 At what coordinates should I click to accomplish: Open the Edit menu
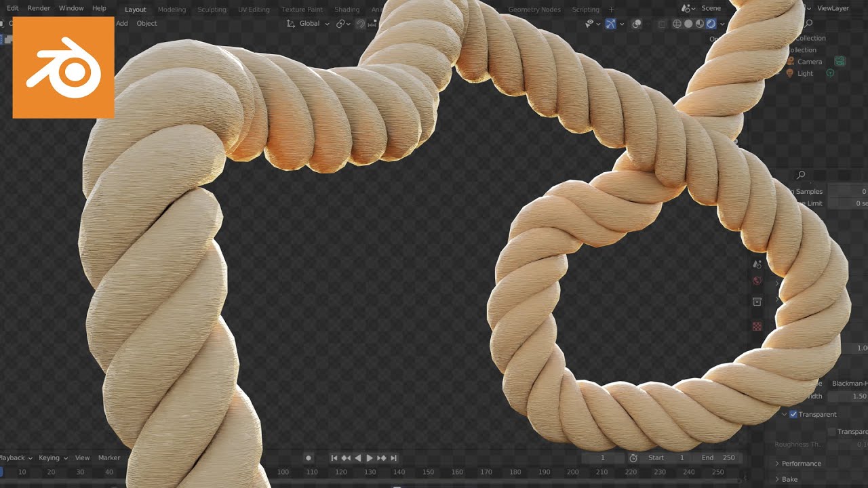coord(12,8)
